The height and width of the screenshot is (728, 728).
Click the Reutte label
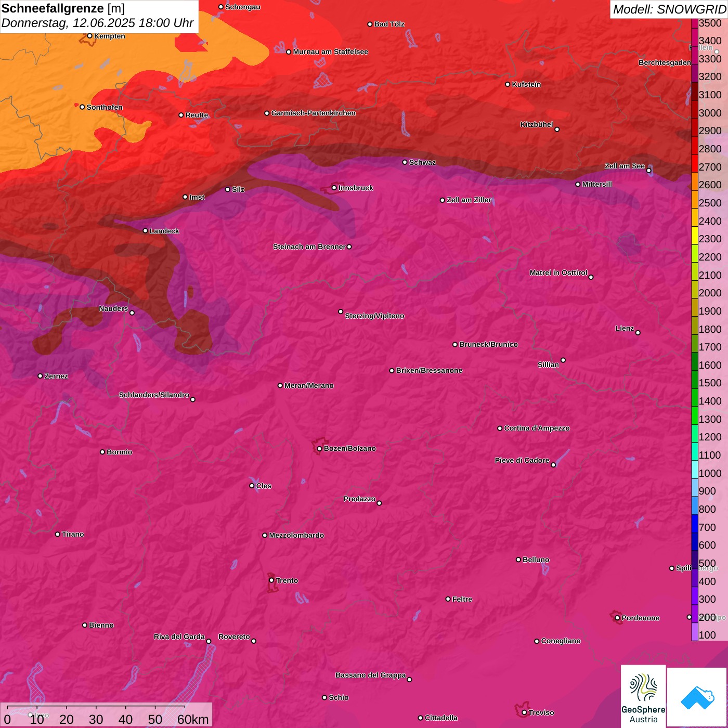[x=197, y=115]
